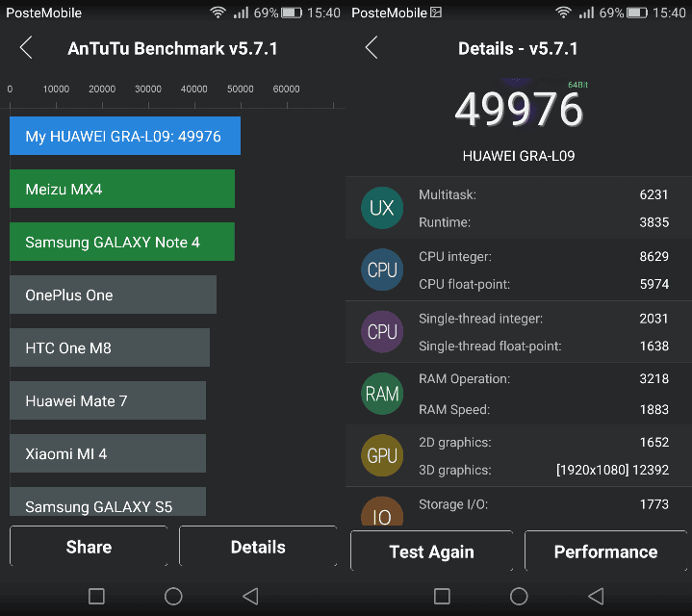Tap back arrow on AnTuTu Benchmark screen
The image size is (692, 616).
click(27, 48)
